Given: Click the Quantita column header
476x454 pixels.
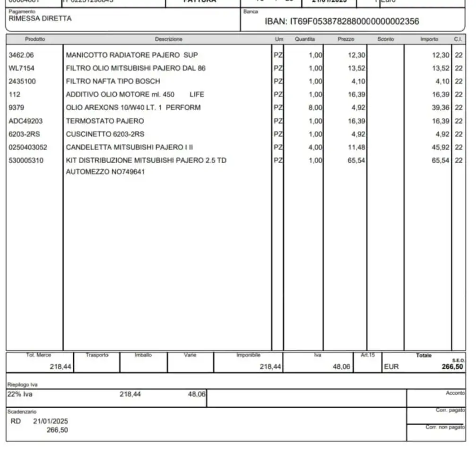Looking at the screenshot, I should (x=305, y=39).
